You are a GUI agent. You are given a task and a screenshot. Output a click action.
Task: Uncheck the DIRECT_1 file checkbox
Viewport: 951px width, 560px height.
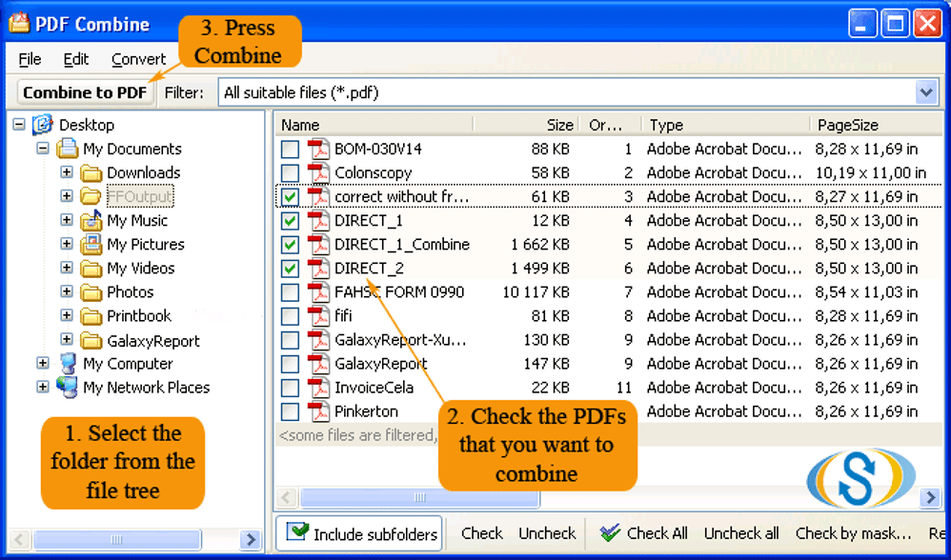click(291, 221)
